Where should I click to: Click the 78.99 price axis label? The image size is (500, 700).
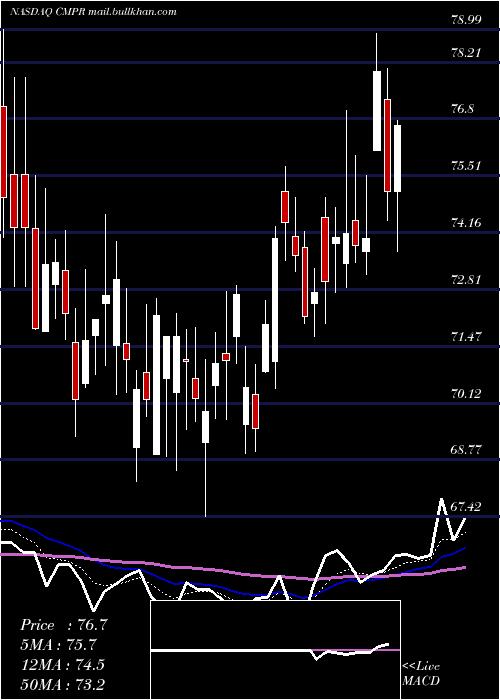click(x=466, y=20)
